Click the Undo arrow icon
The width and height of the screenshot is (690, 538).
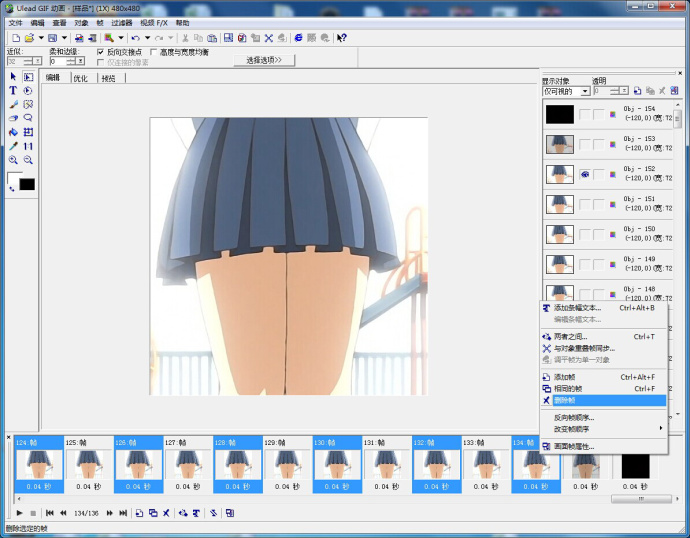pos(135,38)
